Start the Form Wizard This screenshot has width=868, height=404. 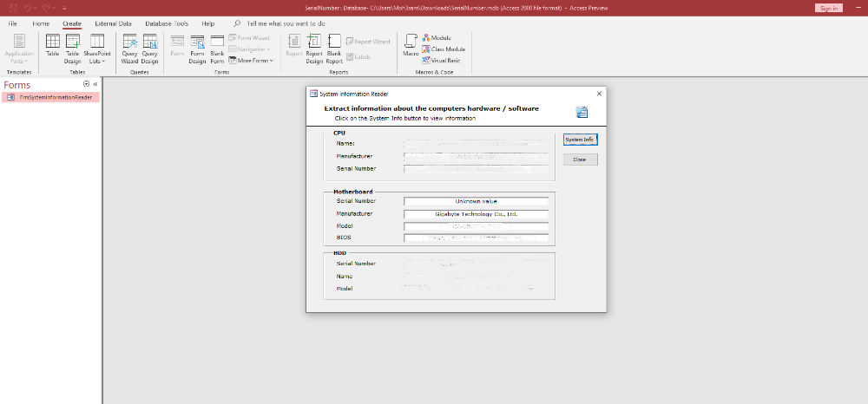pyautogui.click(x=249, y=38)
